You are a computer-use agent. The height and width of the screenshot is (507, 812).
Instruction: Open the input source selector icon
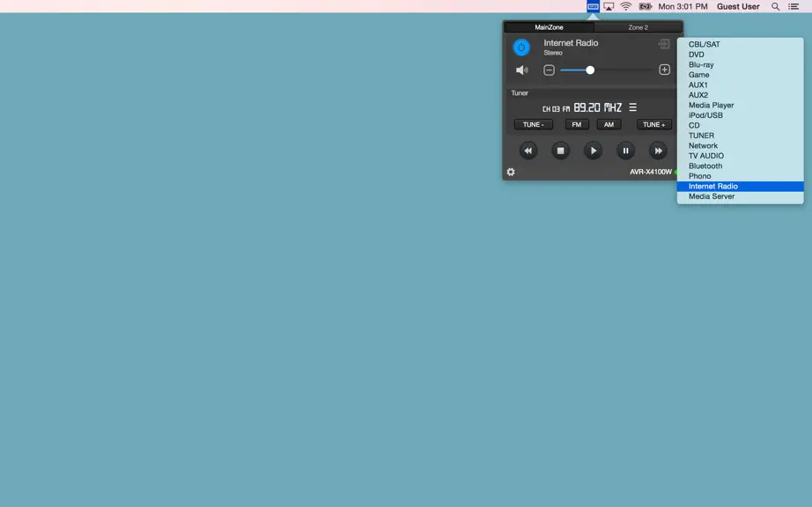[x=664, y=45]
